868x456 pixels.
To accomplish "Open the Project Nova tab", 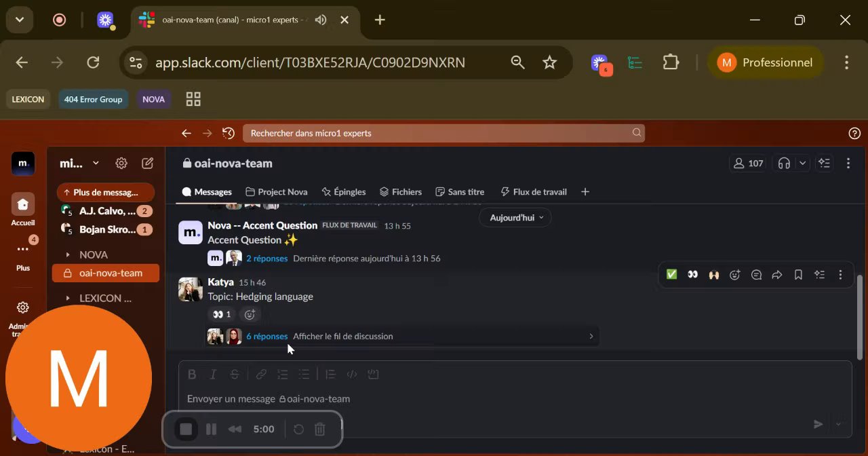I will pyautogui.click(x=276, y=192).
